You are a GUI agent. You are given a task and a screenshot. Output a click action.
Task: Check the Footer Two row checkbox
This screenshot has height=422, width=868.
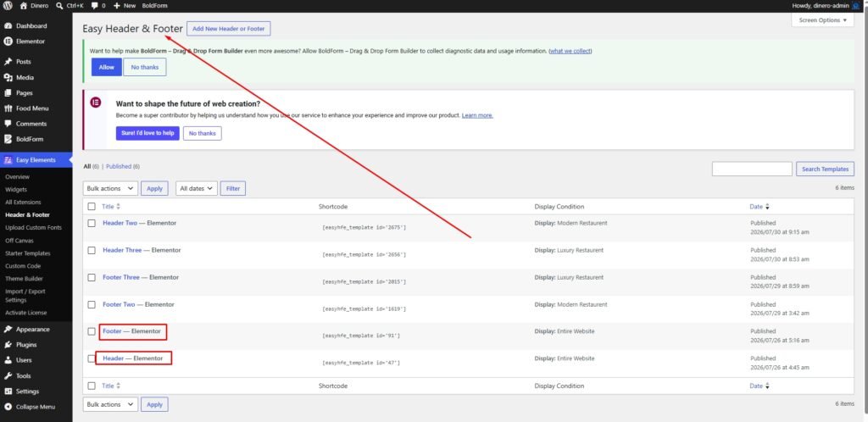(x=92, y=304)
